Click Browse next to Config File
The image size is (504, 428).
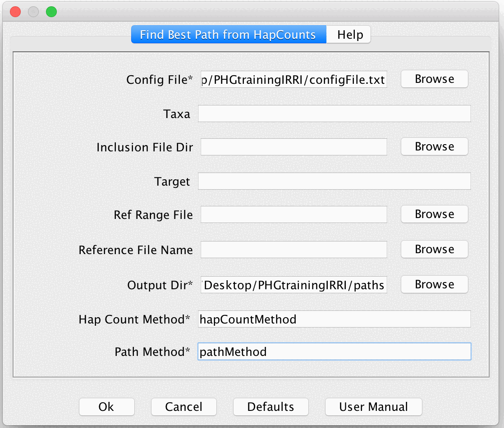(x=434, y=79)
